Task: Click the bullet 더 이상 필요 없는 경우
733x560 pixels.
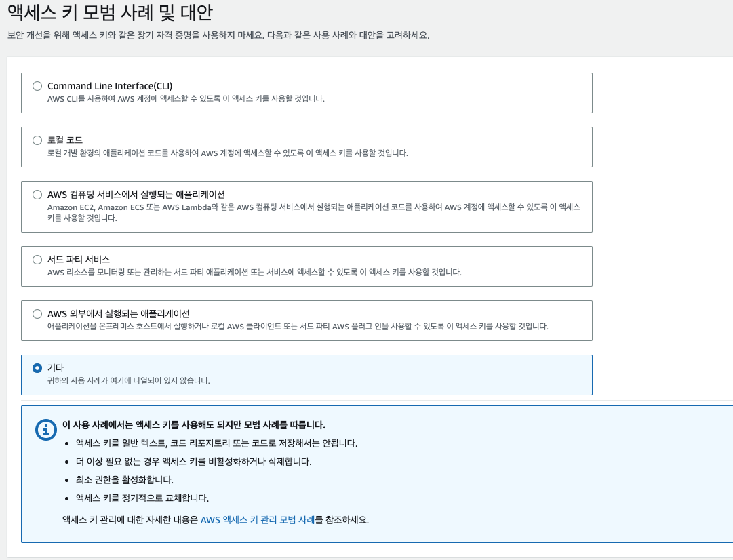Action: [x=193, y=462]
